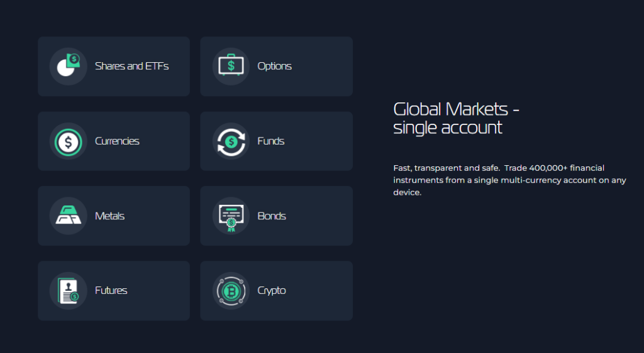Image resolution: width=644 pixels, height=353 pixels.
Task: Click the Shares and ETFs pie chart icon
Action: [x=69, y=66]
